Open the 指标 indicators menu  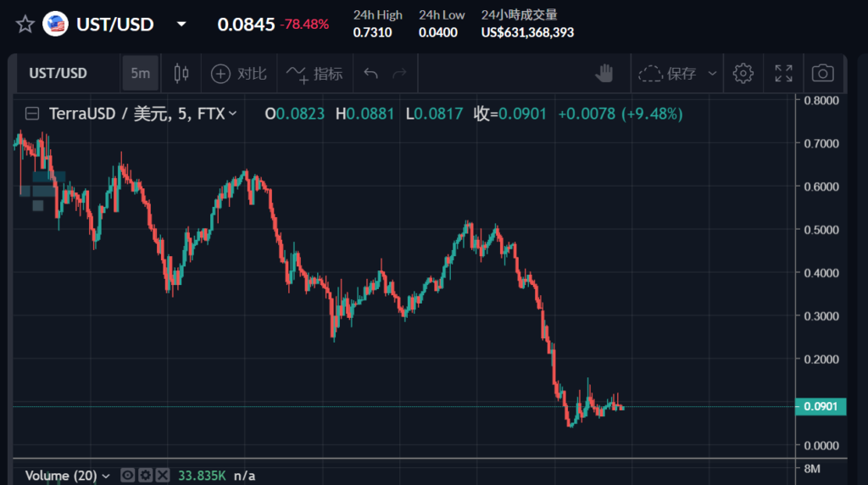click(314, 74)
